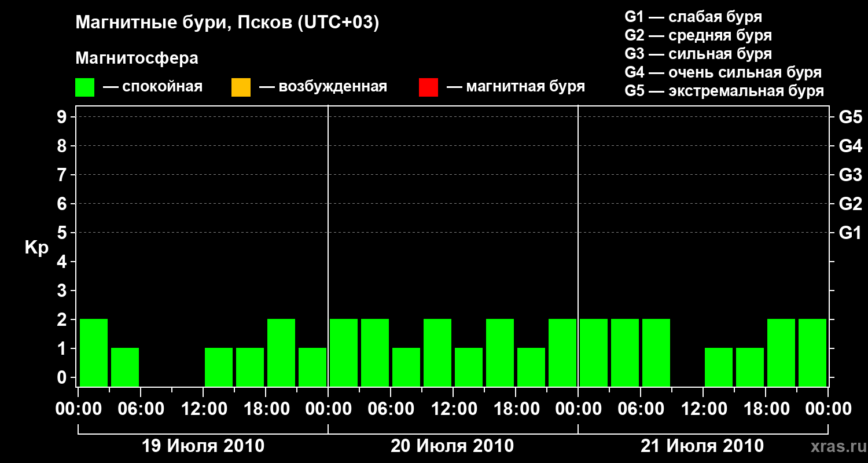Click the 20 Июля 18:00–21:00 bar (Kp 1)
The width and height of the screenshot is (868, 463).
[531, 367]
